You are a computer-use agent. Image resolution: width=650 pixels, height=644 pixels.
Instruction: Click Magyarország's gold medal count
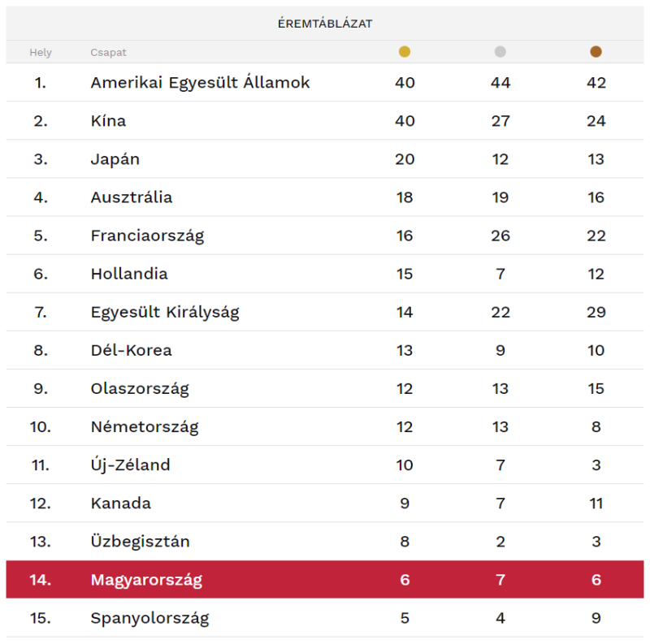(405, 580)
